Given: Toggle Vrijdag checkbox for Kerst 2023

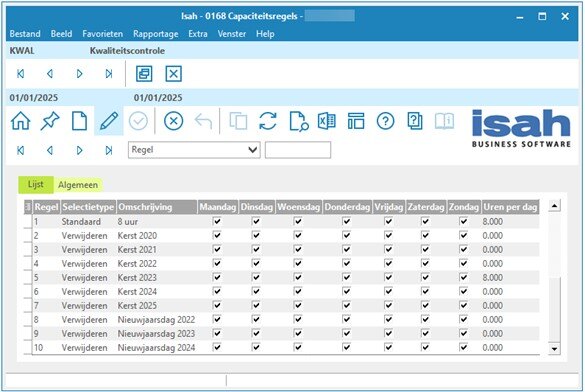Looking at the screenshot, I should [x=388, y=277].
